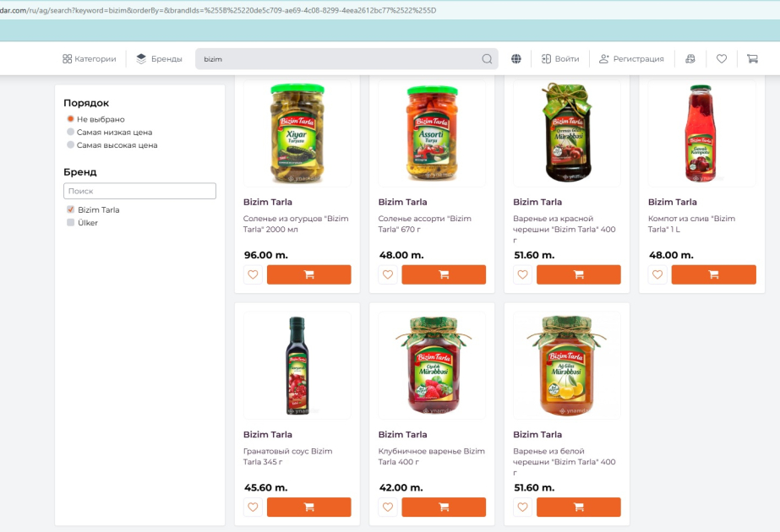Choose the Не выбрано sorting option

69,118
